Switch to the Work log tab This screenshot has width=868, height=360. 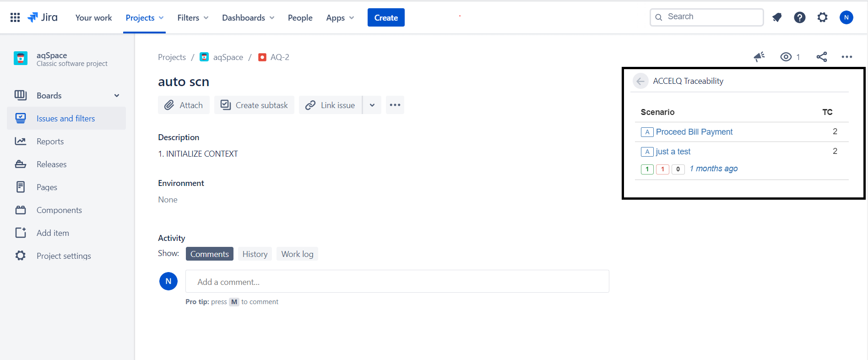297,254
